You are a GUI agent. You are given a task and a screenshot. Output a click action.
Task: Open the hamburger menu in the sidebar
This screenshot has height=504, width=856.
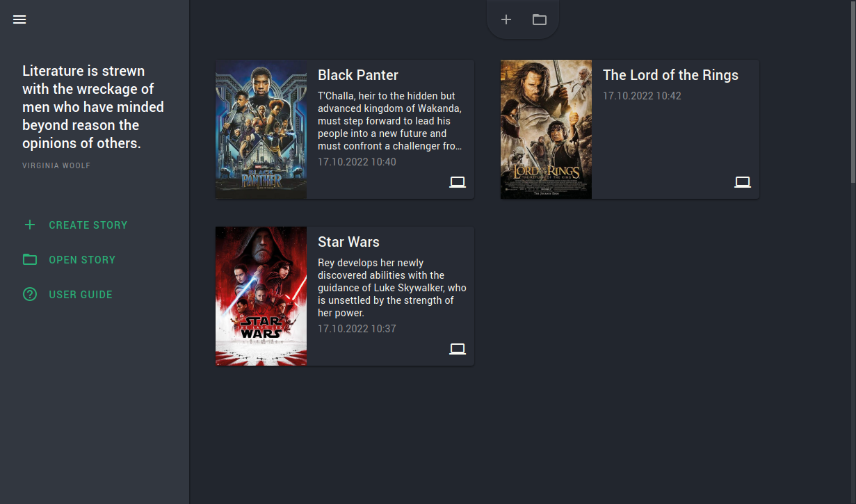[19, 19]
